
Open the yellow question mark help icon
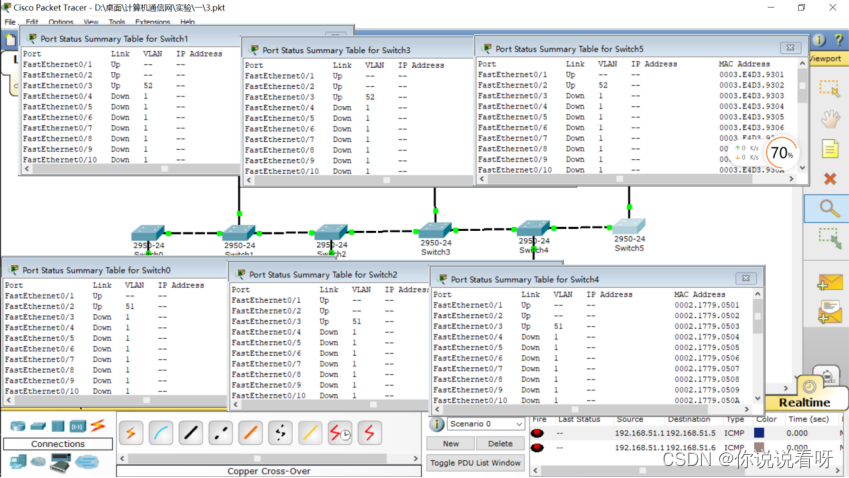[839, 40]
